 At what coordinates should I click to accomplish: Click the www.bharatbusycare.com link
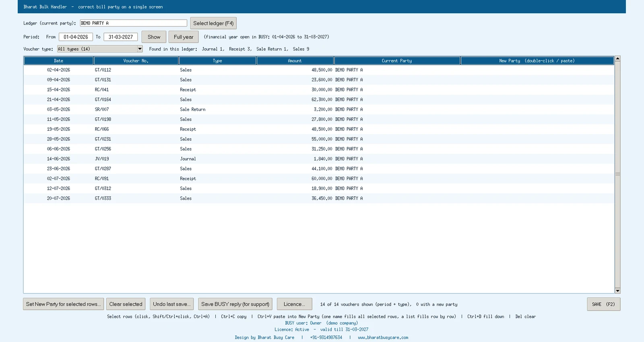pos(383,338)
